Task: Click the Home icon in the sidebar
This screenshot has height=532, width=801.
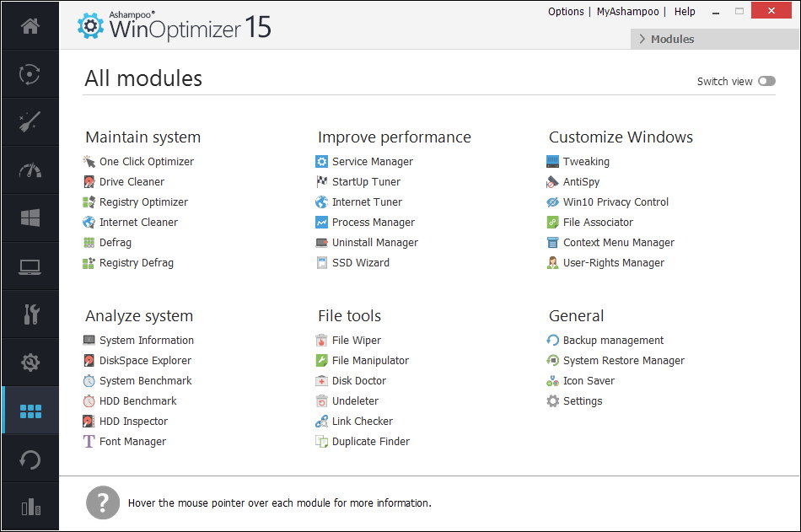Action: coord(30,26)
